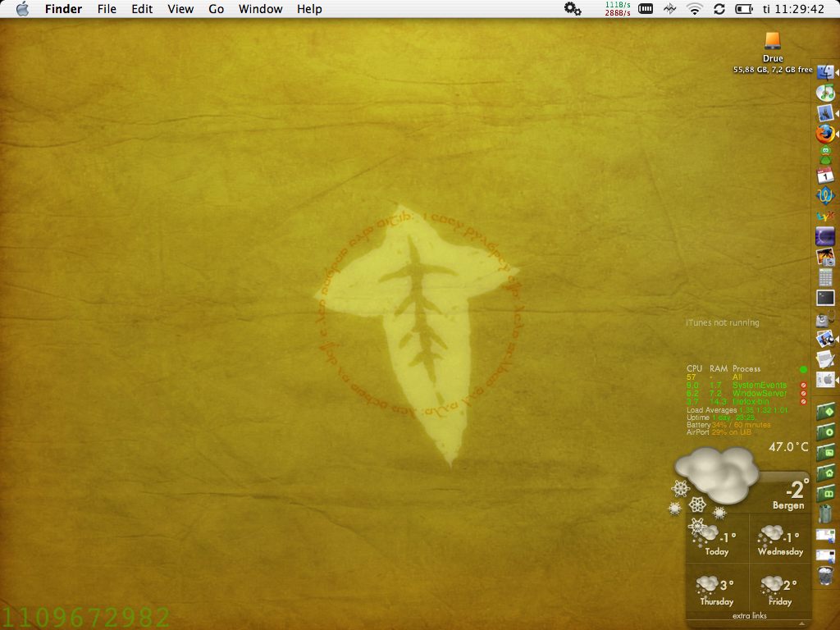Click the menu bar clock 11:29:42
This screenshot has height=630, width=840.
[x=793, y=9]
